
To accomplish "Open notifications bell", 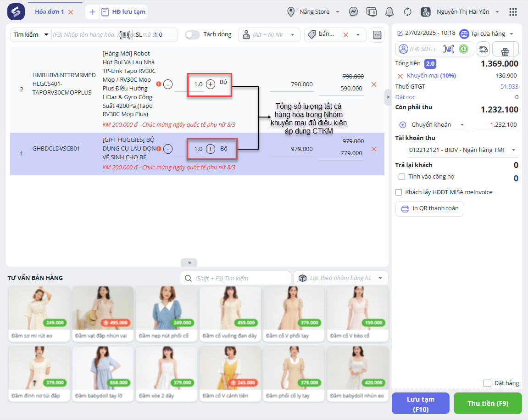I will 389,12.
